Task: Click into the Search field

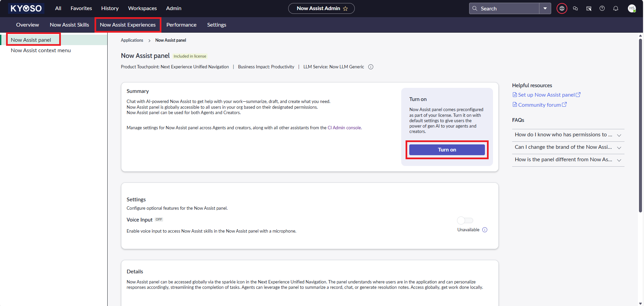Action: coord(504,8)
